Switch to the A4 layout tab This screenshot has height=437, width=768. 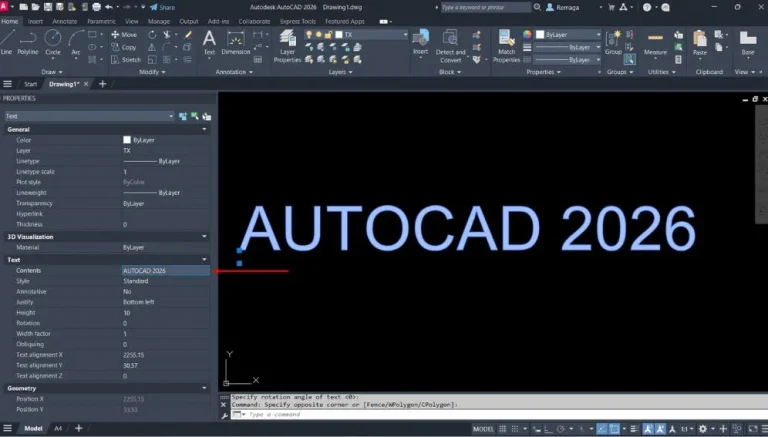click(x=58, y=429)
